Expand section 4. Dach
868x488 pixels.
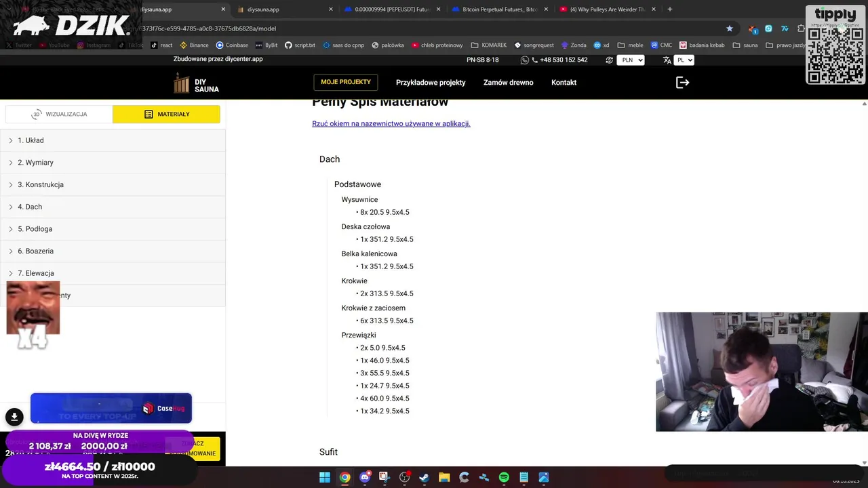click(113, 207)
